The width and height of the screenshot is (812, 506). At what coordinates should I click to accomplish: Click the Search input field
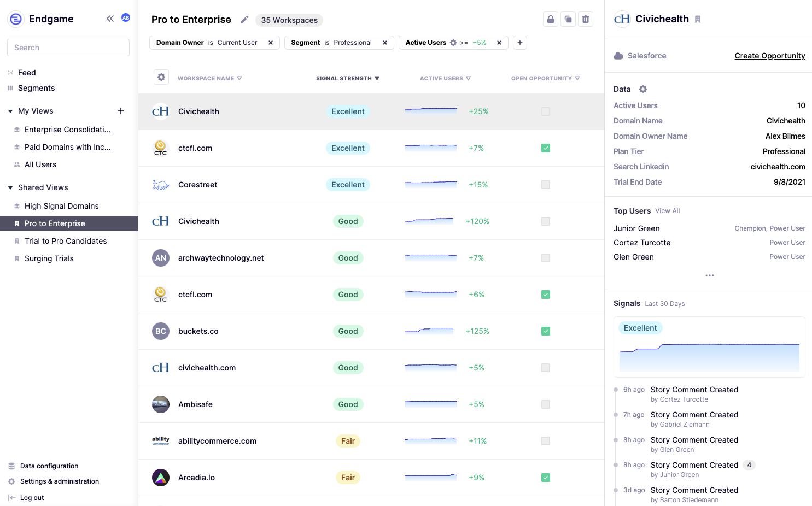[x=68, y=48]
